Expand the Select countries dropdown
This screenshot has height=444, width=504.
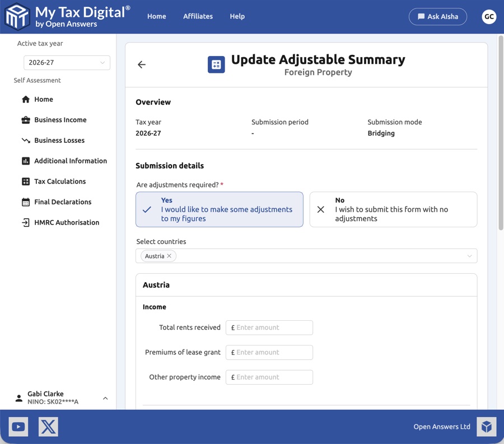pyautogui.click(x=469, y=256)
